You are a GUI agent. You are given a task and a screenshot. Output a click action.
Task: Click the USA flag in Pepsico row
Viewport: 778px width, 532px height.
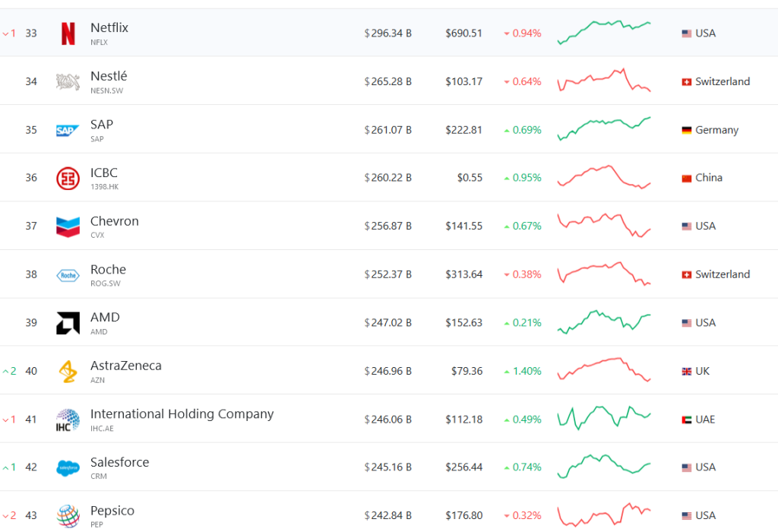(x=687, y=515)
